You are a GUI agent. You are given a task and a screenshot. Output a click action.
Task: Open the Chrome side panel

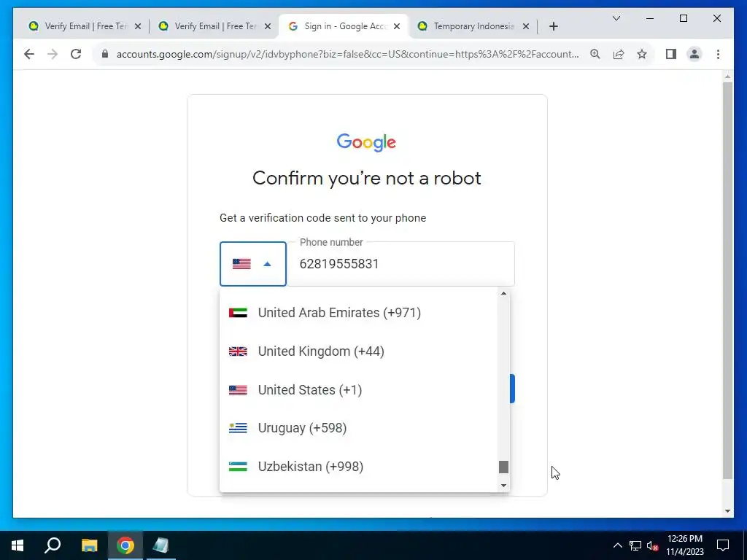pyautogui.click(x=671, y=54)
